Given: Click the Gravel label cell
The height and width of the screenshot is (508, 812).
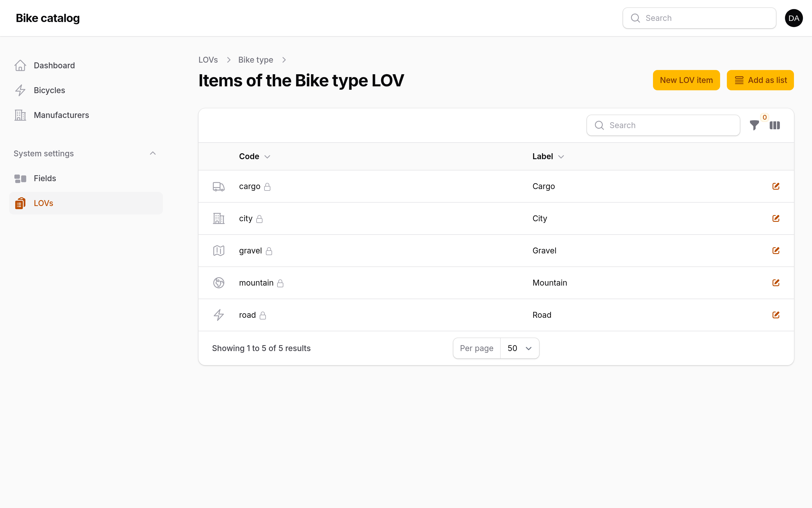Looking at the screenshot, I should tap(544, 251).
